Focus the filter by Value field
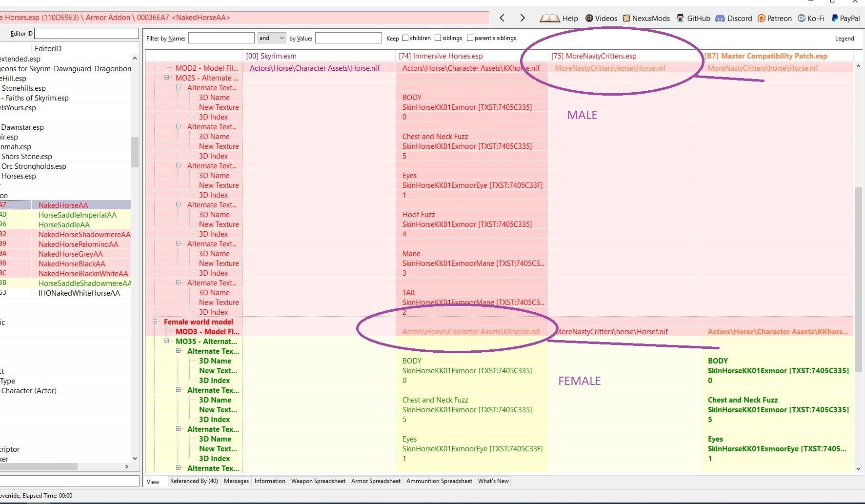 point(348,38)
